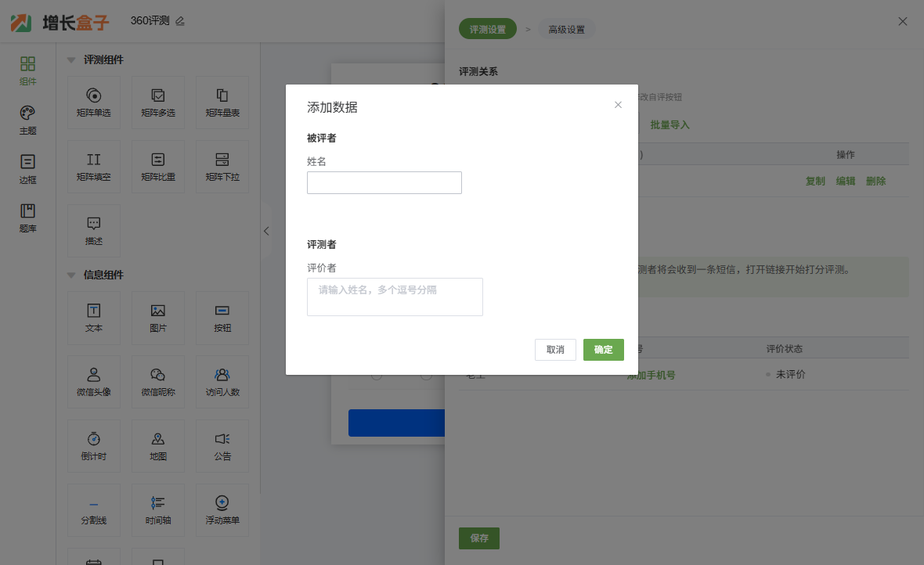Collapse the 信息组件 section
This screenshot has width=924, height=565.
[71, 275]
